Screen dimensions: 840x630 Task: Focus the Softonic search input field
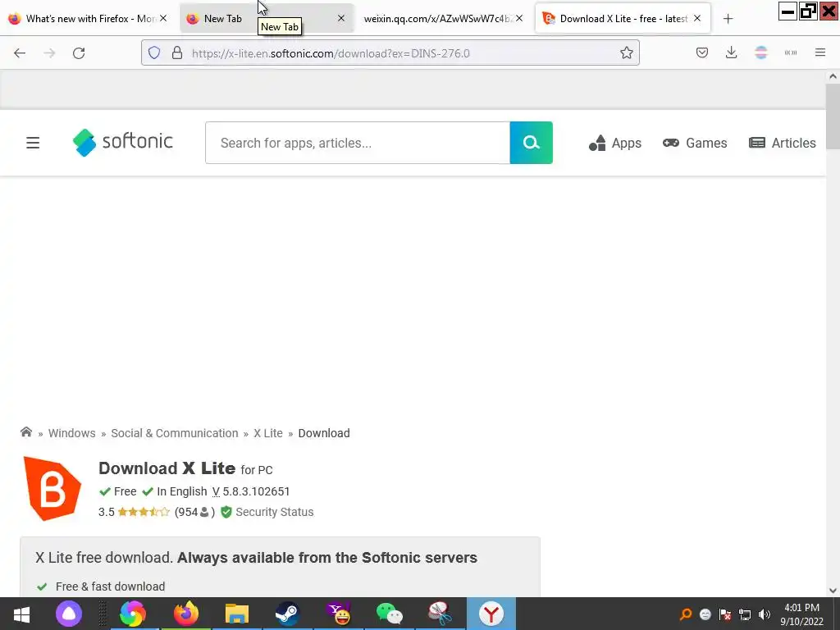point(358,143)
